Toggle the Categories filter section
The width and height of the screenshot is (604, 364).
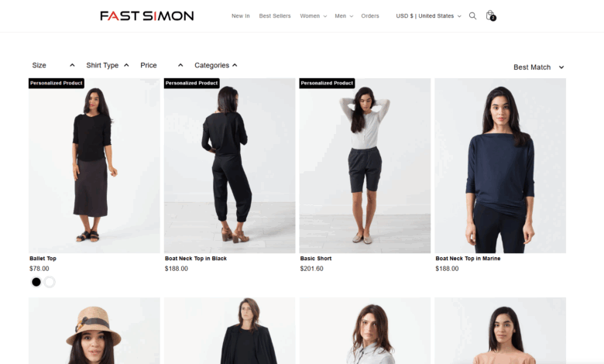216,66
